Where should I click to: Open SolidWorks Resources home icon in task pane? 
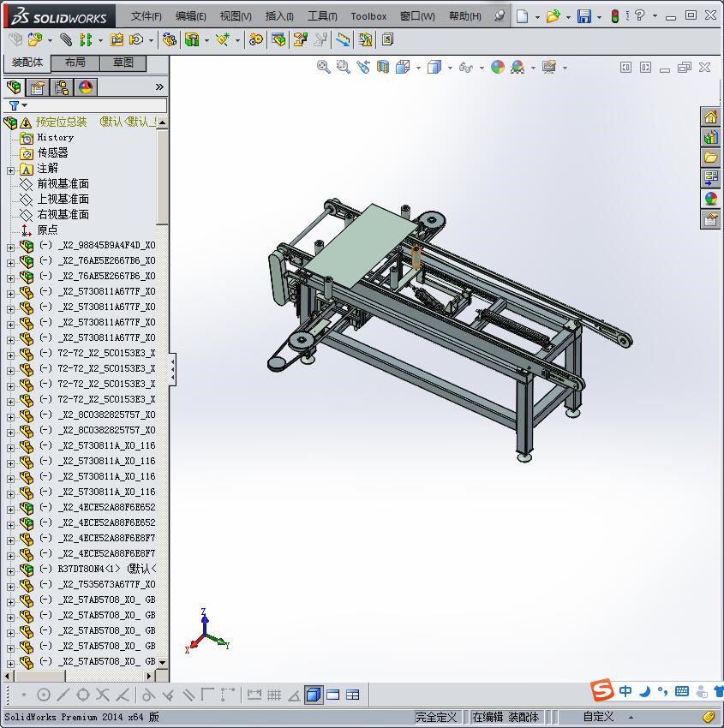point(710,117)
